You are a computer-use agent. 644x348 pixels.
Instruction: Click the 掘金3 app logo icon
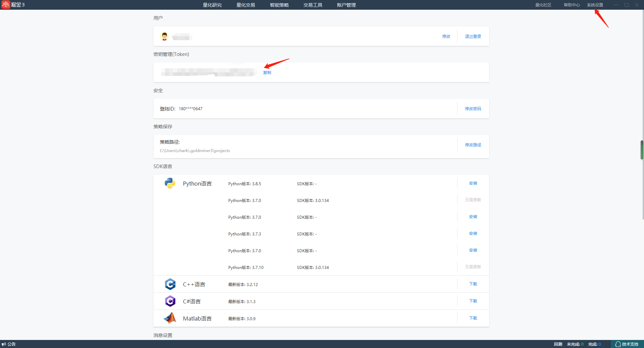(6, 5)
